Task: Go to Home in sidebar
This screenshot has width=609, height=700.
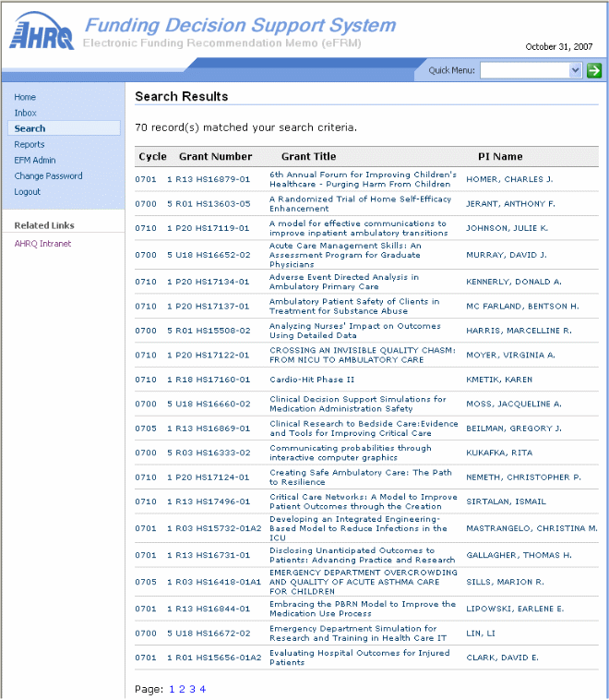Action: pos(25,97)
